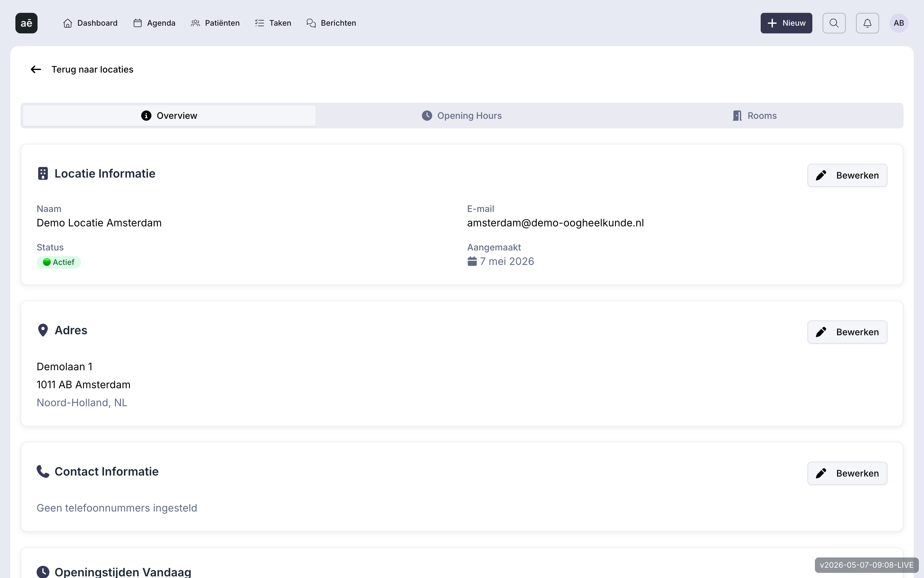Click the Adres map pin icon
Viewport: 924px width, 578px height.
[x=43, y=330]
